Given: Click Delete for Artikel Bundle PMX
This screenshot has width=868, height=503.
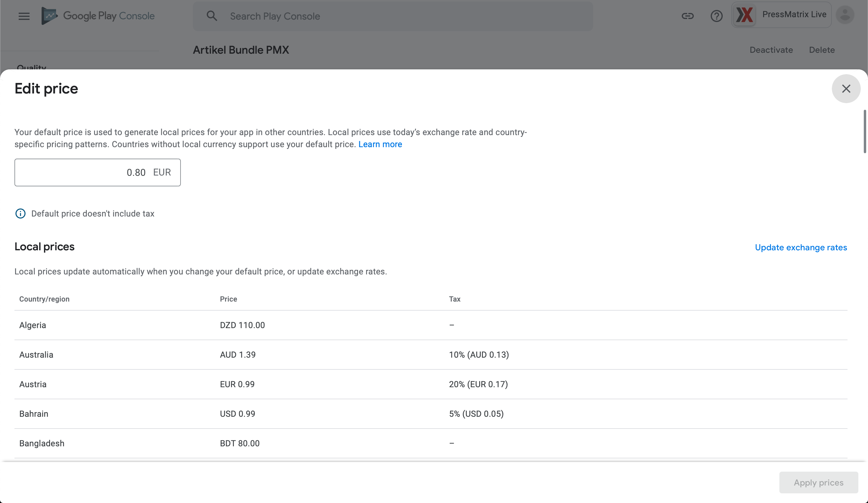Looking at the screenshot, I should coord(822,50).
